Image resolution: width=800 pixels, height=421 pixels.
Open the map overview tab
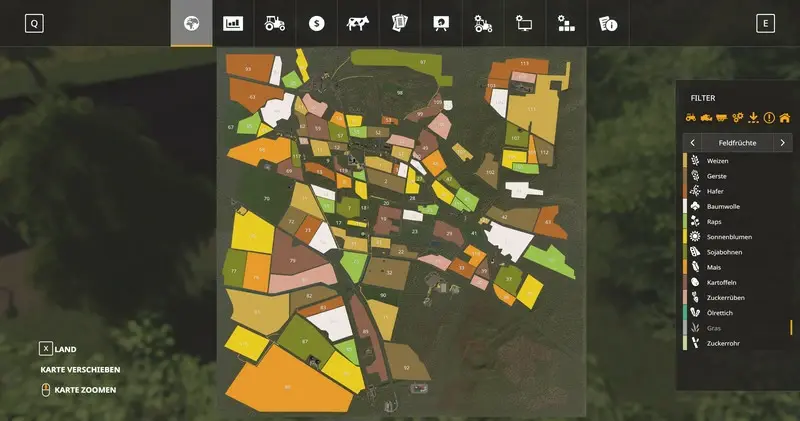pos(191,23)
